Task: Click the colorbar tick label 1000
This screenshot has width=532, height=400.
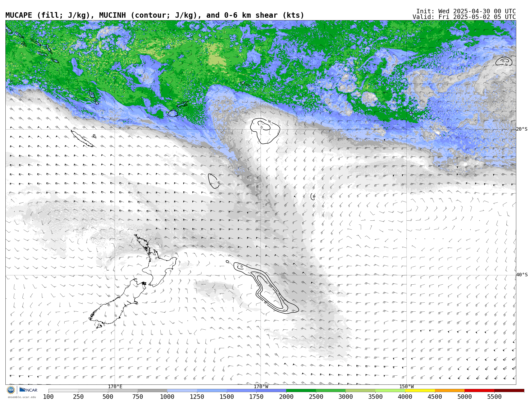Action: coord(167,397)
